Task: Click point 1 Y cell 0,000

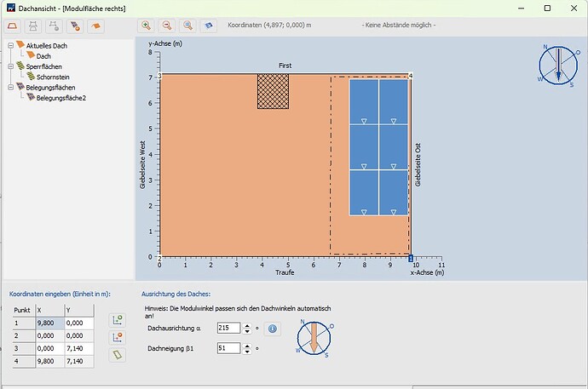Action: coord(79,323)
